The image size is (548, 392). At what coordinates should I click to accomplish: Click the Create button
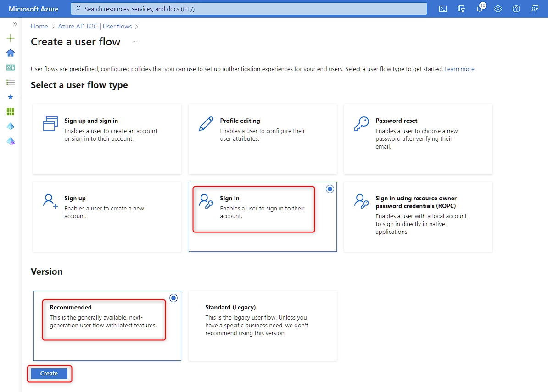[49, 374]
